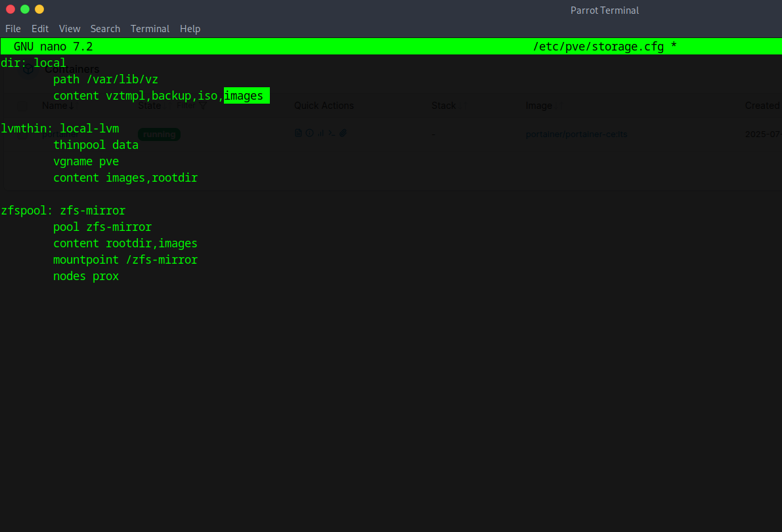This screenshot has height=532, width=782.
Task: Place cursor on 'path /var/lib/vz' line
Action: pos(105,79)
